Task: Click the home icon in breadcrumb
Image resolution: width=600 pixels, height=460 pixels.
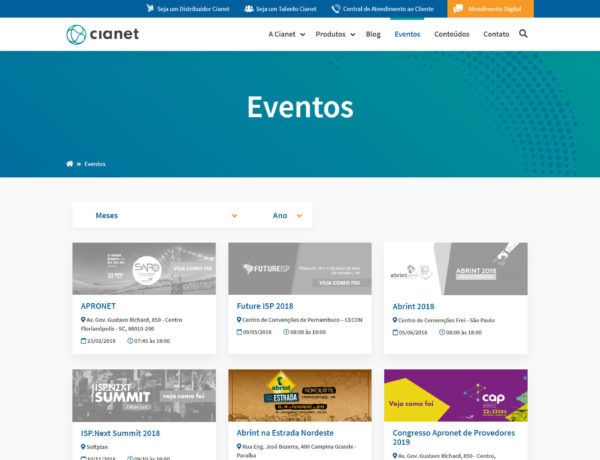Action: click(x=70, y=164)
